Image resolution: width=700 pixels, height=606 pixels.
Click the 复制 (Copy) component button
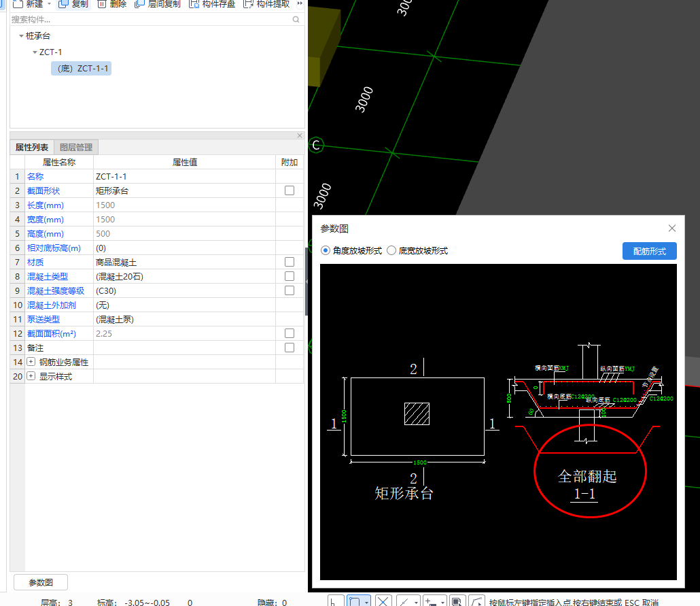pos(73,4)
